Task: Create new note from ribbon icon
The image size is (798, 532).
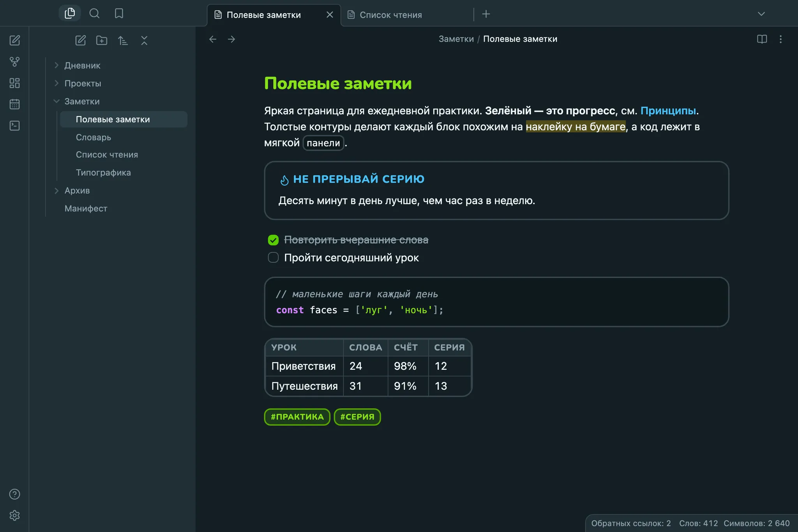Action: click(15, 41)
